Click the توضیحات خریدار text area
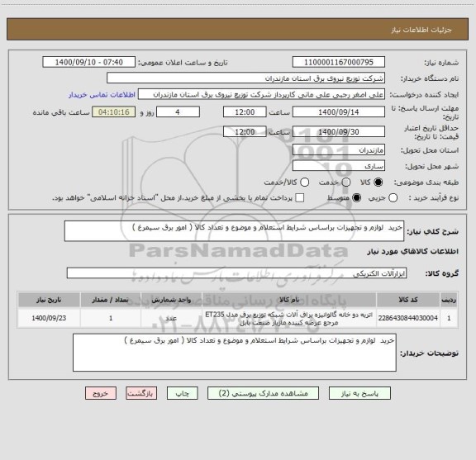The image size is (476, 460). [x=235, y=353]
